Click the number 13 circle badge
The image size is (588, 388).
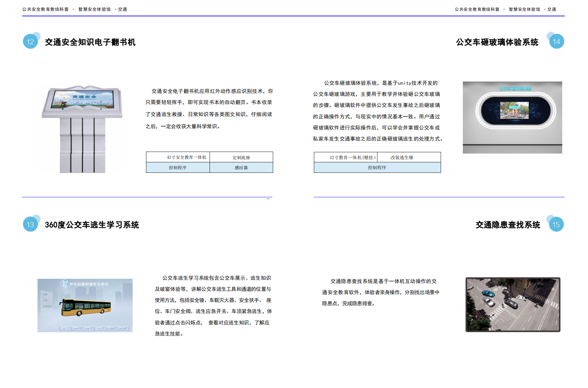[30, 224]
